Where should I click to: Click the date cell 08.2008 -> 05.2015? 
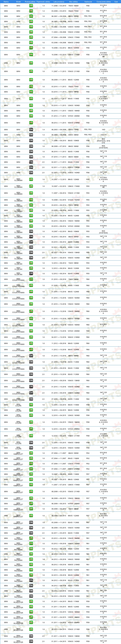coord(59,492)
